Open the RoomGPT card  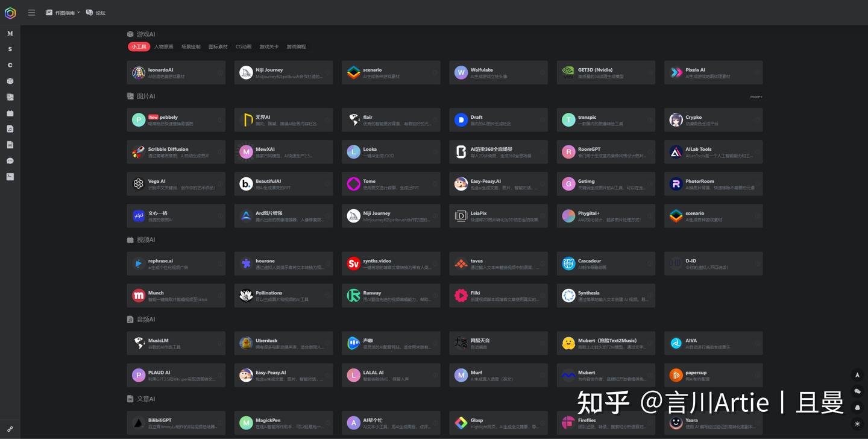[x=606, y=152]
